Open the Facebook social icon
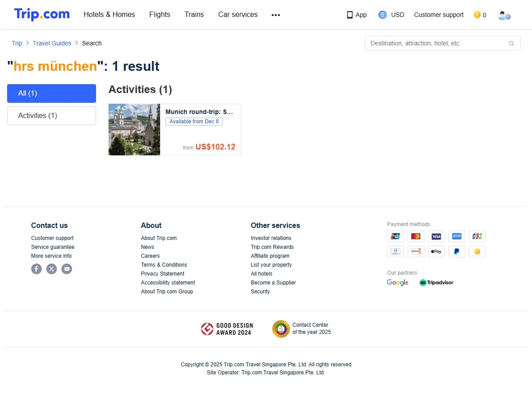 pos(36,269)
